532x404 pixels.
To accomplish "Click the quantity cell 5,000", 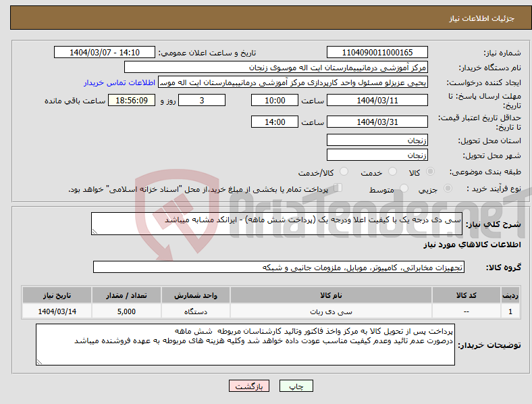I will pyautogui.click(x=126, y=311).
